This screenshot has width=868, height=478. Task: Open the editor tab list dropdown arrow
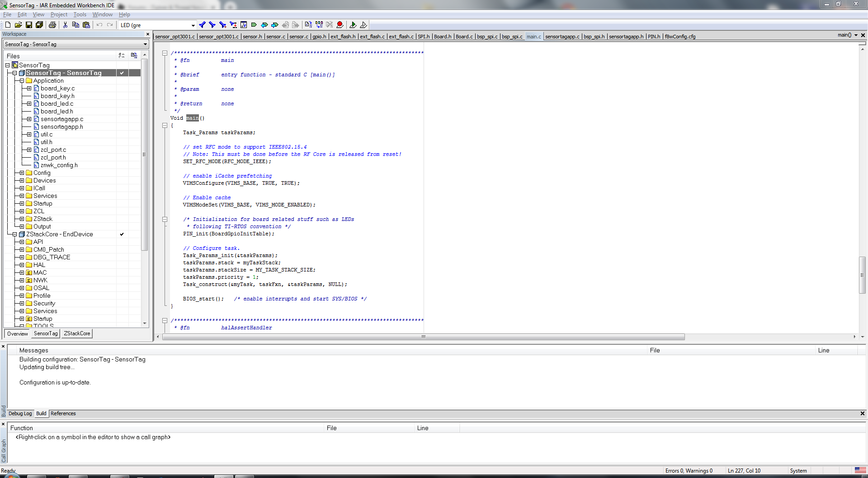pyautogui.click(x=856, y=35)
